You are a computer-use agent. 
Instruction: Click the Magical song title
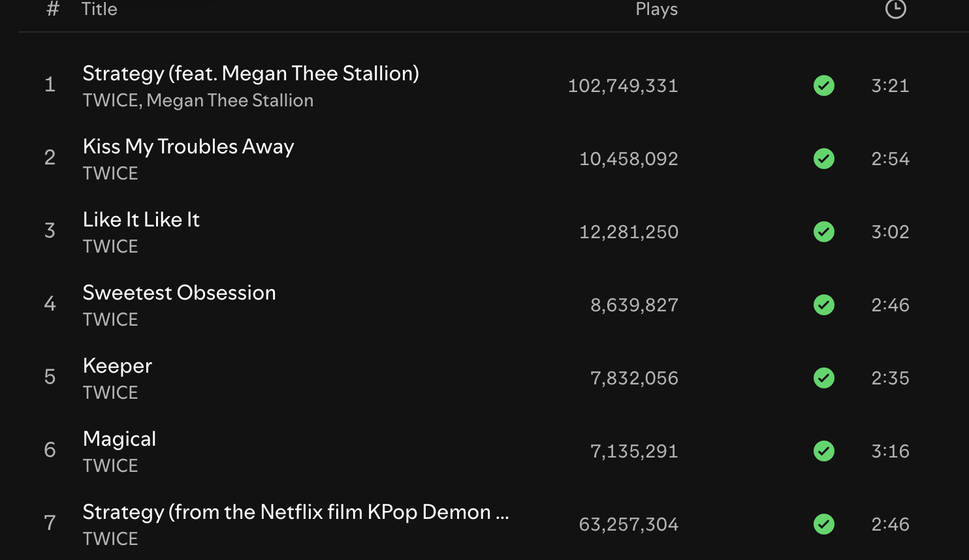coord(119,439)
